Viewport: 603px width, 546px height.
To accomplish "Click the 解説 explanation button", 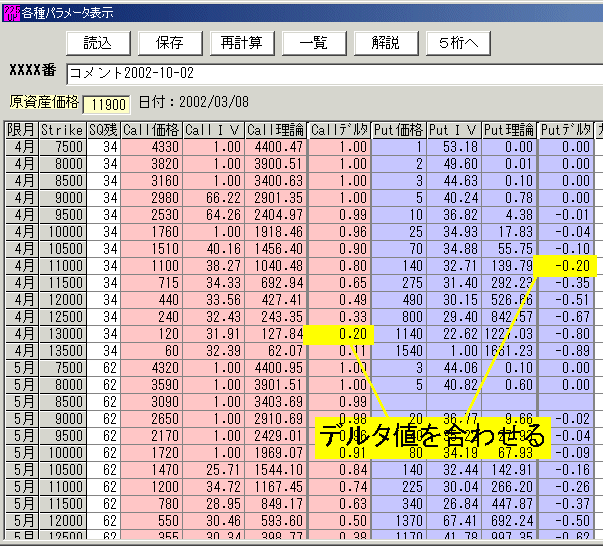I will [386, 43].
